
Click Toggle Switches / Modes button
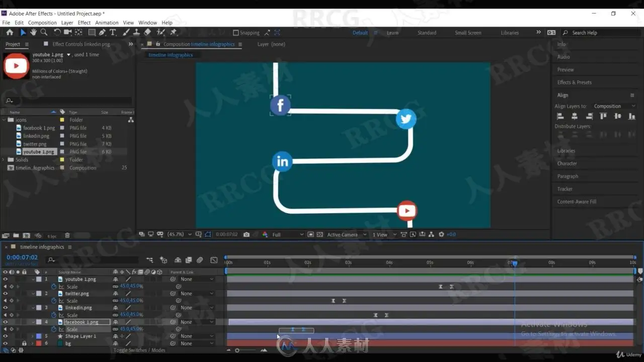pos(139,350)
